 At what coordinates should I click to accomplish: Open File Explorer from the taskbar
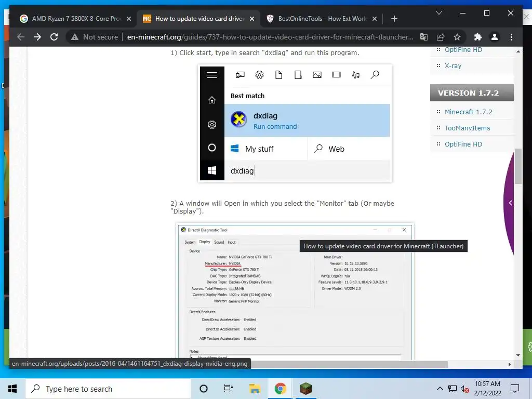255,389
